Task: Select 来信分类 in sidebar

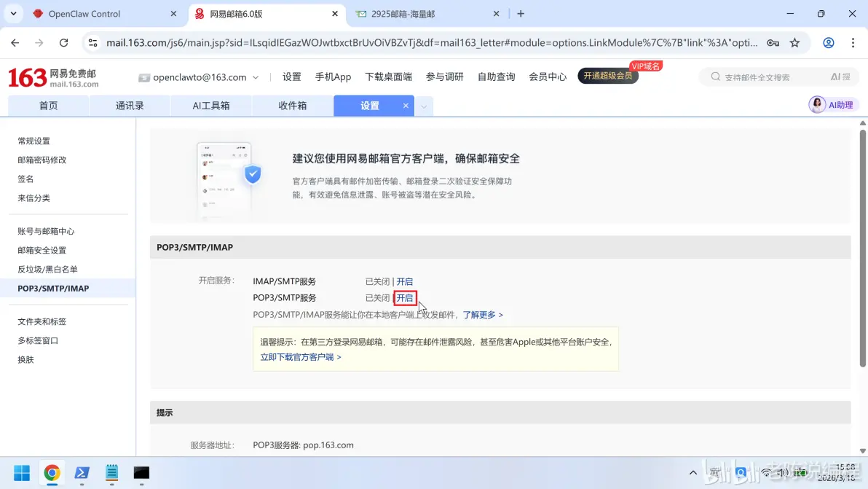Action: pyautogui.click(x=33, y=197)
